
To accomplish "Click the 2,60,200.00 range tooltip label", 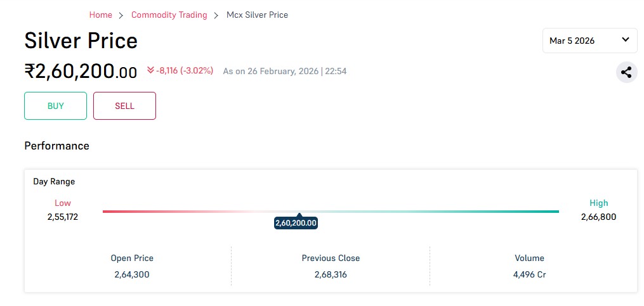I will 296,223.
